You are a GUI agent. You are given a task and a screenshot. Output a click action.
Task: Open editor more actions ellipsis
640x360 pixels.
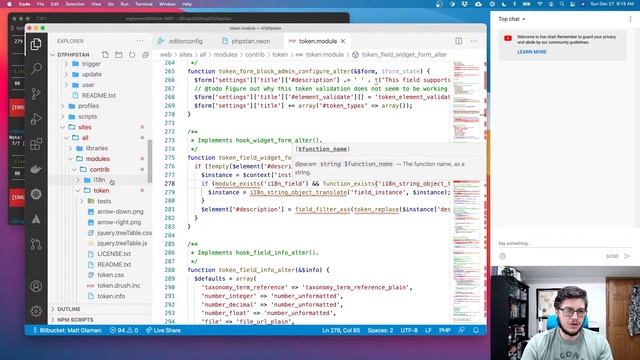474,41
